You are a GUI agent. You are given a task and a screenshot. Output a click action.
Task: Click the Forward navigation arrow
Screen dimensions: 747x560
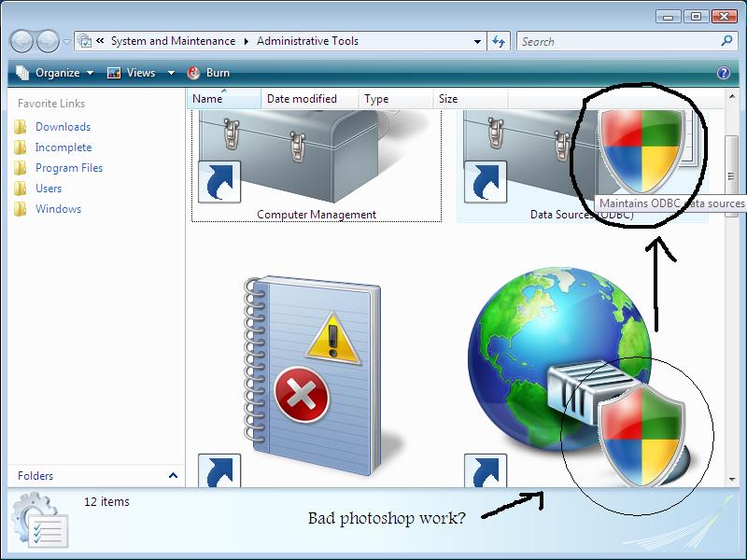(x=49, y=41)
